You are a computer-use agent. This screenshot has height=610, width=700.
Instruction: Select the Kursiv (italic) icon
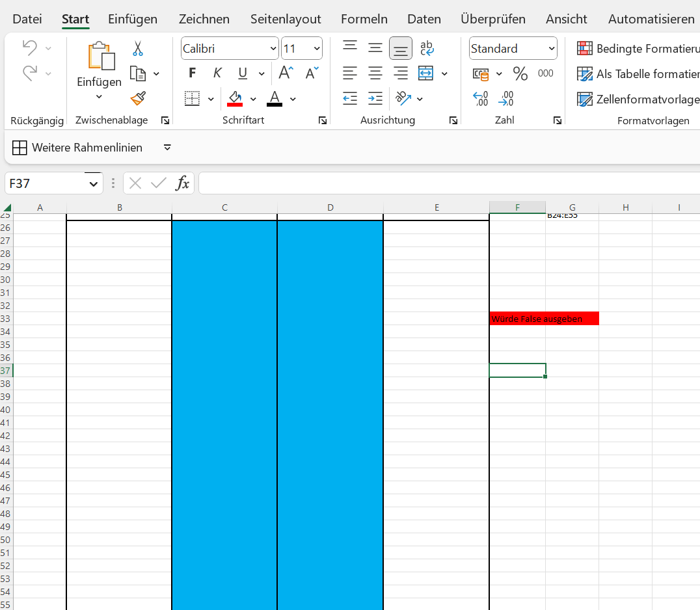(x=217, y=73)
